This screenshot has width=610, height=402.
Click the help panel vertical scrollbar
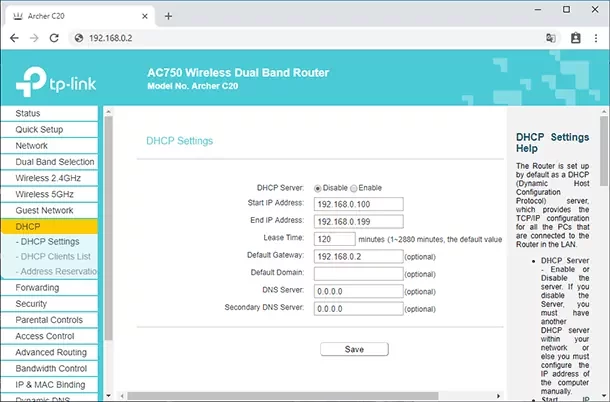(x=604, y=152)
